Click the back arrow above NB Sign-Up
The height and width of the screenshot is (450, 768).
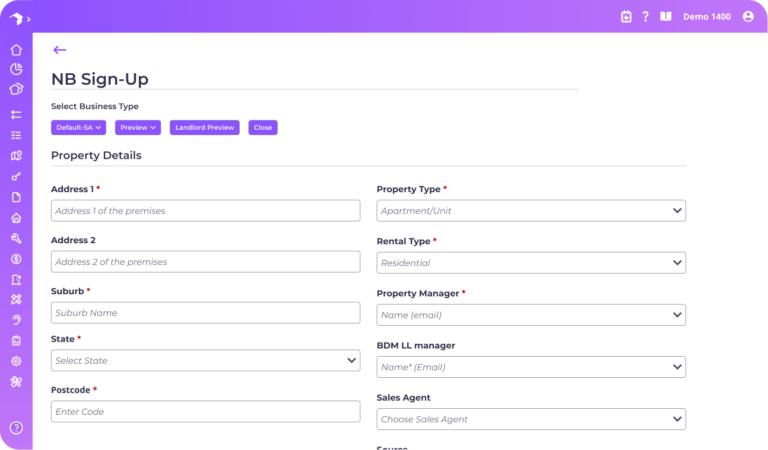tap(60, 50)
